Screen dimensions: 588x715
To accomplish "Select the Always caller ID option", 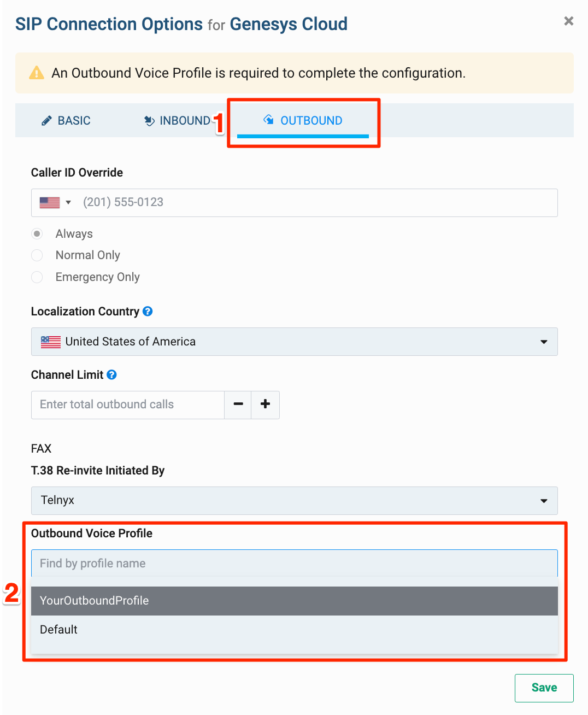I will (37, 233).
